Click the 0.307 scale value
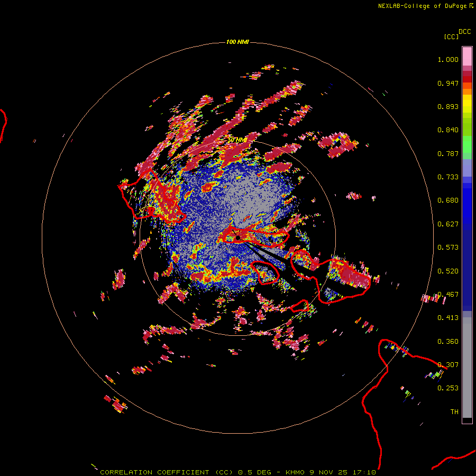476x476 pixels. pos(448,365)
